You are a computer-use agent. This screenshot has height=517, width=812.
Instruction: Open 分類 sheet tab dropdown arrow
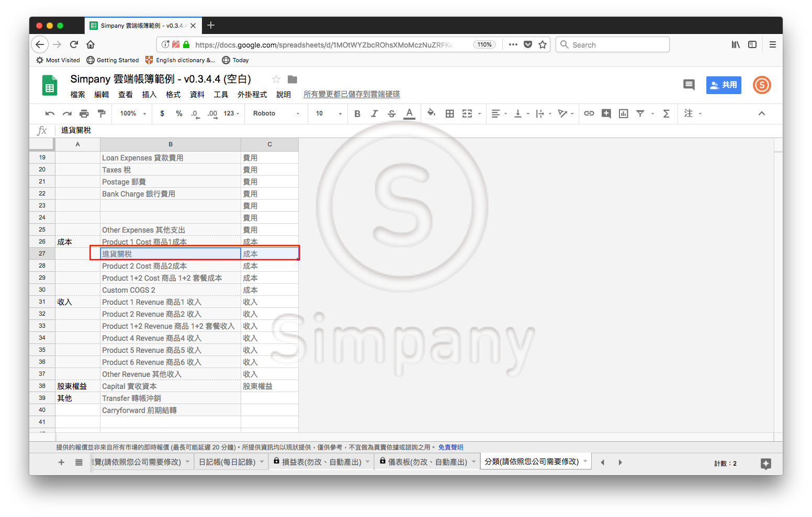585,462
